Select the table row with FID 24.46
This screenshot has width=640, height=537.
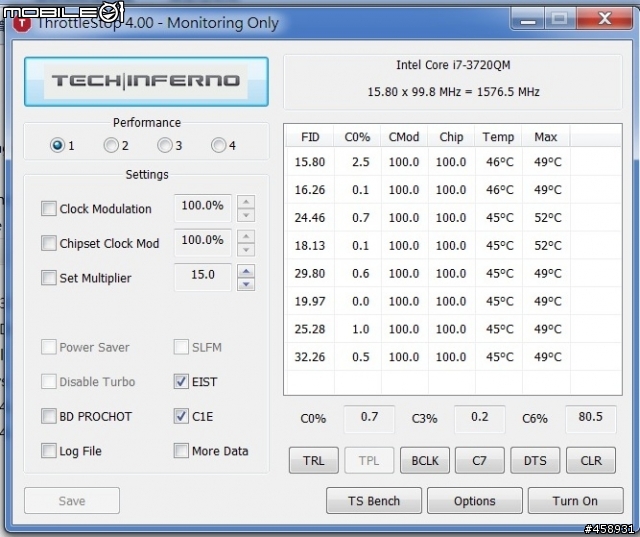[453, 217]
